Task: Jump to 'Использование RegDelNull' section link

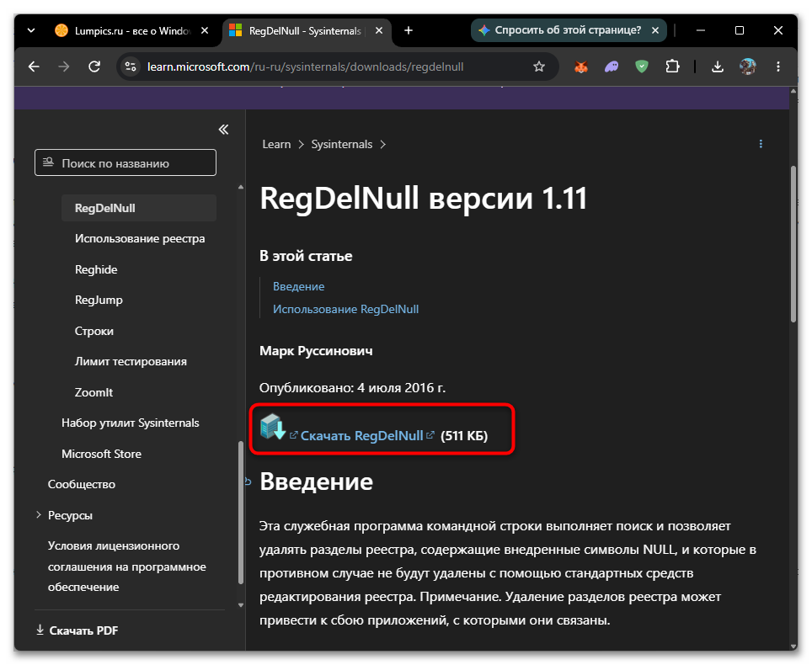Action: coord(345,309)
